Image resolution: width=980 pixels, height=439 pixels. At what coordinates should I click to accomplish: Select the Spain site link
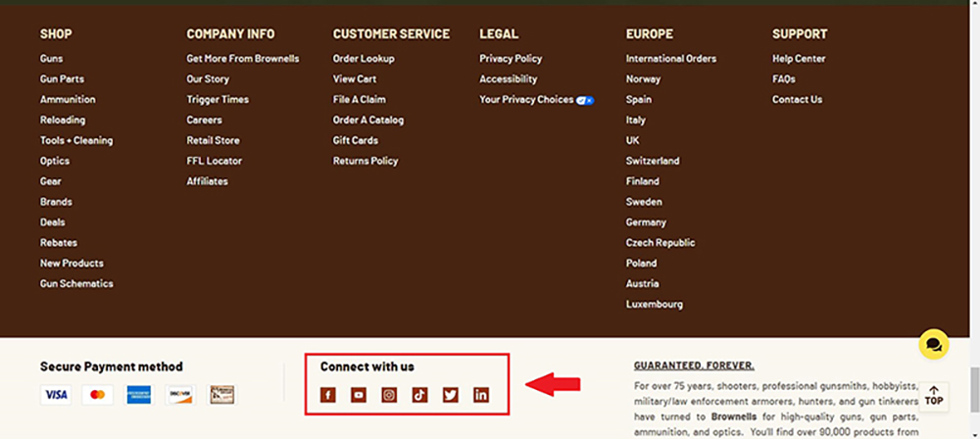tap(639, 99)
